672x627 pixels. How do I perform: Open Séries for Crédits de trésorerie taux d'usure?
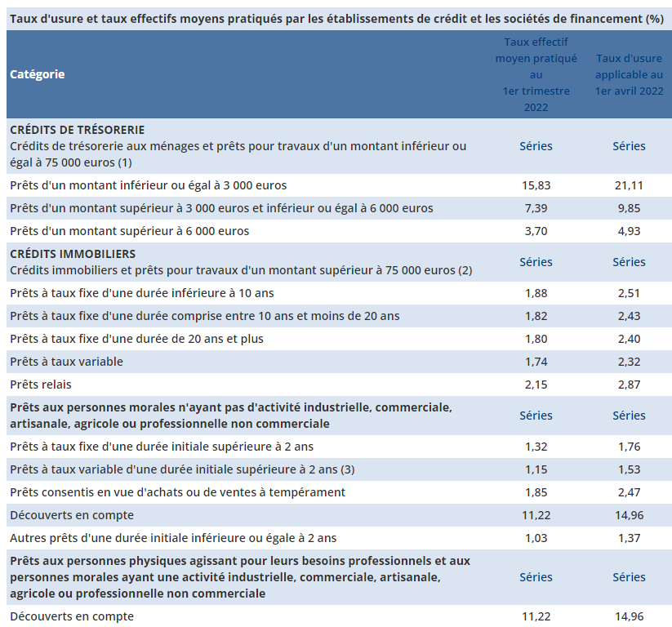tap(629, 146)
